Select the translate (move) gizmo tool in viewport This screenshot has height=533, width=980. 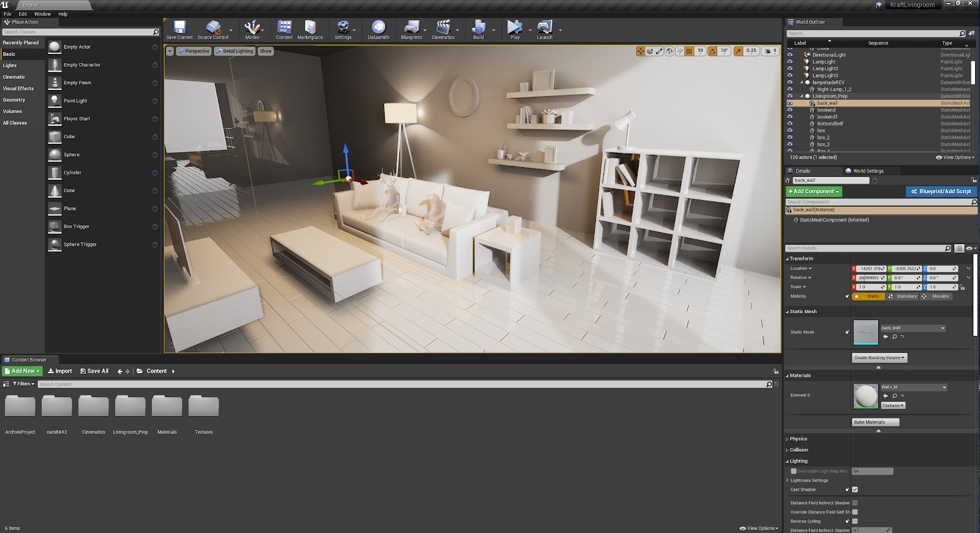point(641,51)
